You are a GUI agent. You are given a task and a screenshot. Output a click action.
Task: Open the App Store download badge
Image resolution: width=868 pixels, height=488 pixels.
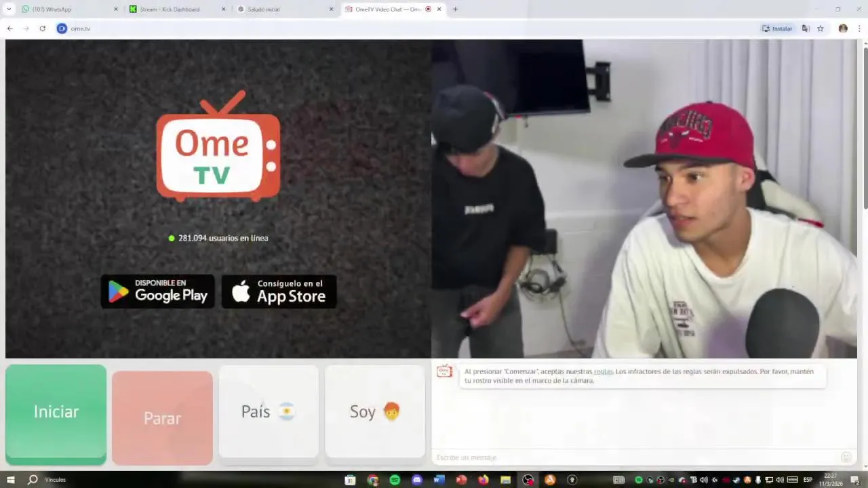(279, 291)
